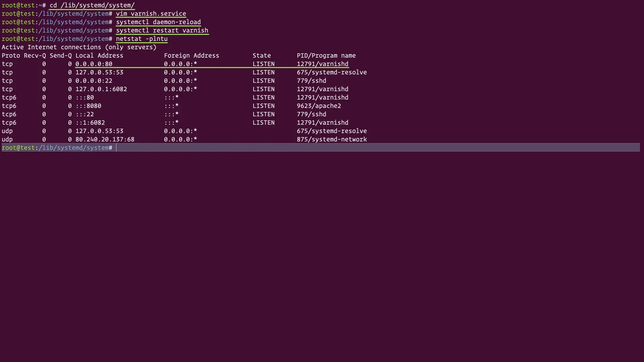This screenshot has height=362, width=644.
Task: Click LISTEN state in the :::8080 row
Action: [x=264, y=106]
